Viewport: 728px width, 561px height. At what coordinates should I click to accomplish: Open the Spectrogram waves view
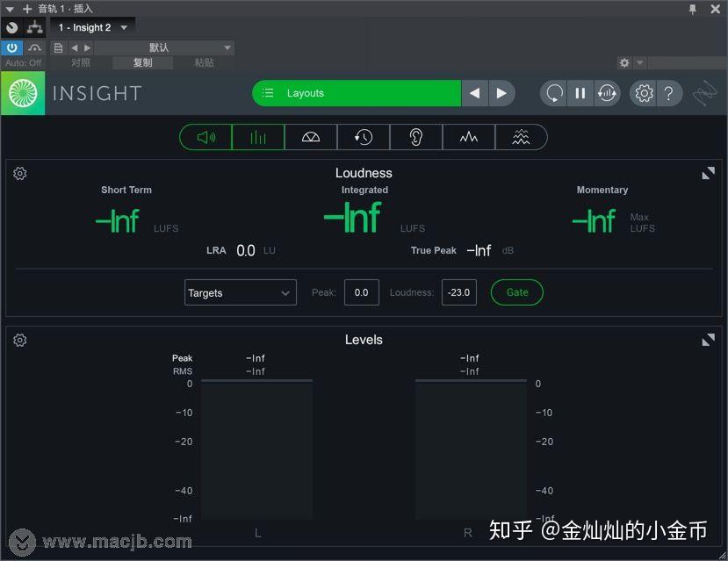pos(522,137)
